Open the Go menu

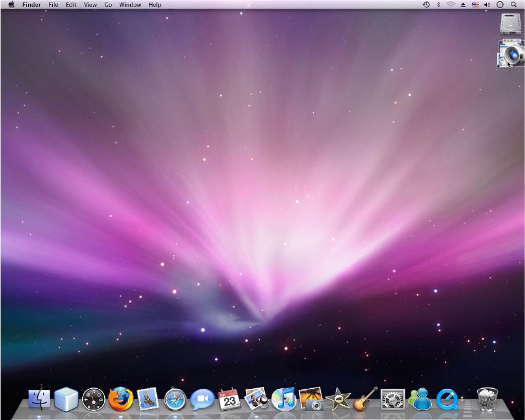(x=108, y=5)
